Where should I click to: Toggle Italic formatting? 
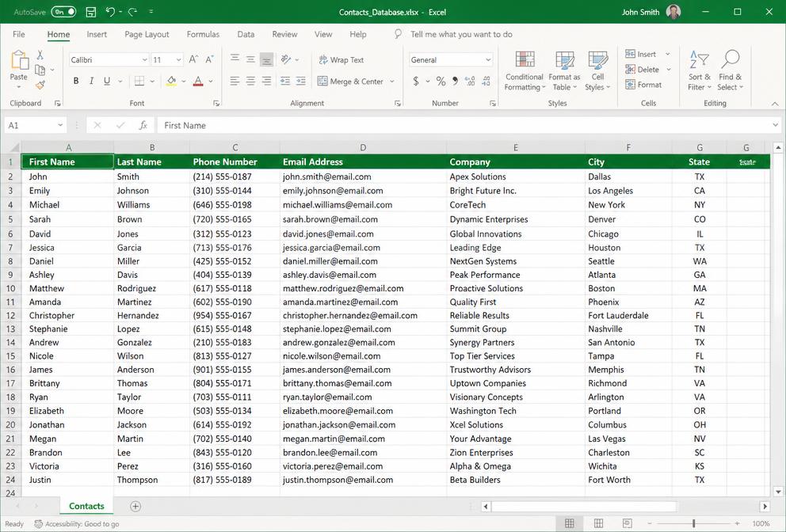coord(91,81)
